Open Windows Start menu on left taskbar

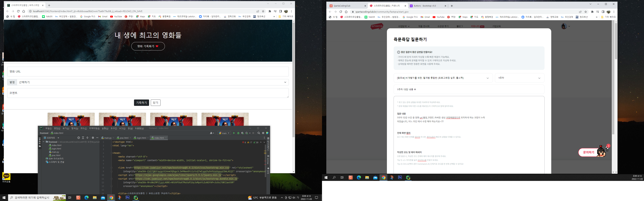pyautogui.click(x=4, y=197)
